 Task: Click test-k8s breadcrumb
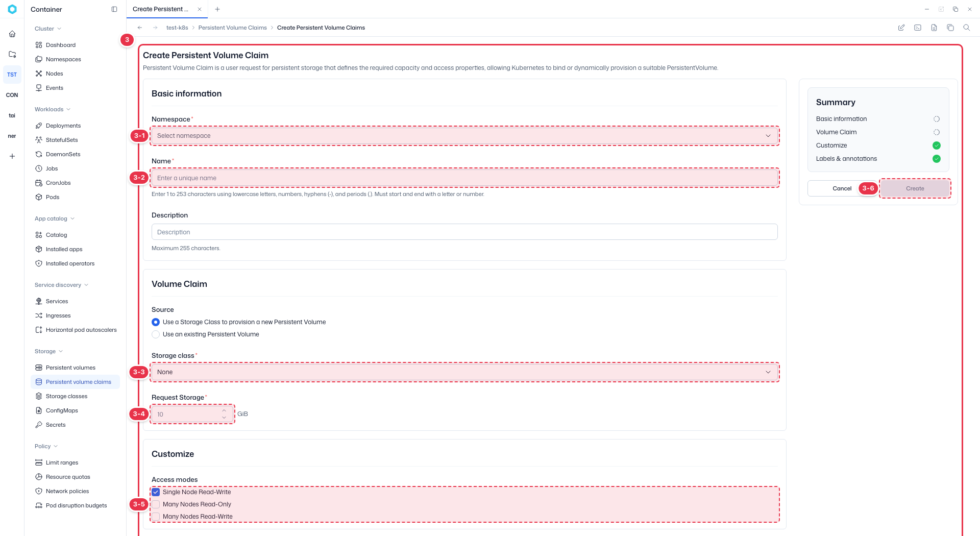coord(177,28)
